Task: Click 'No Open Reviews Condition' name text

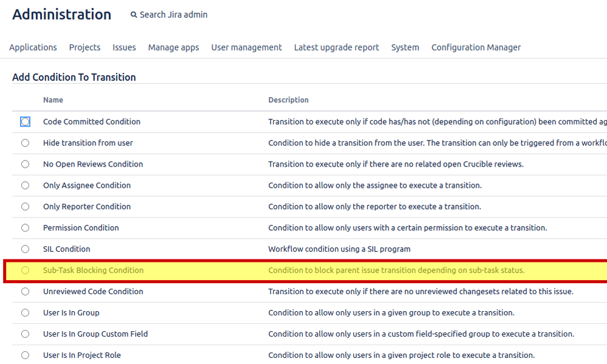Action: click(x=93, y=164)
